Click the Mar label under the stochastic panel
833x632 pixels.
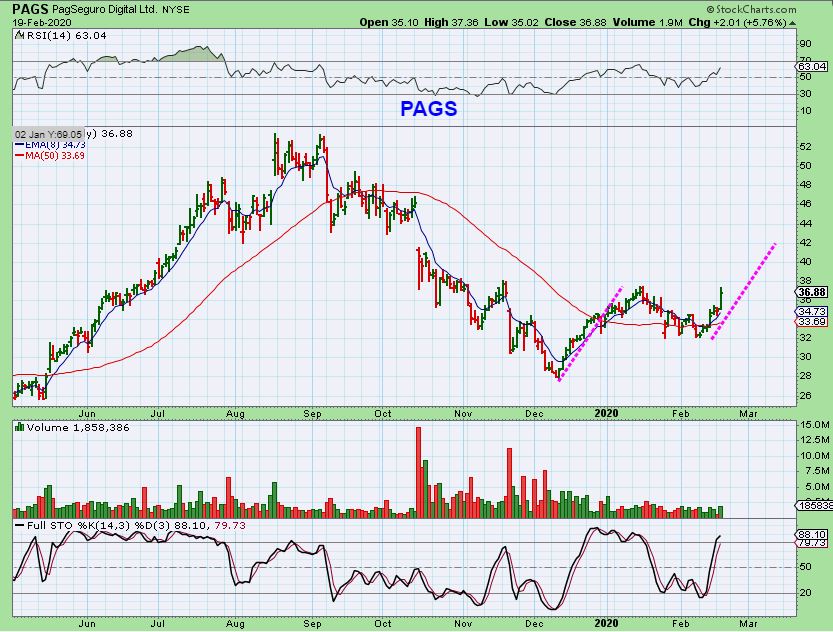(x=749, y=624)
